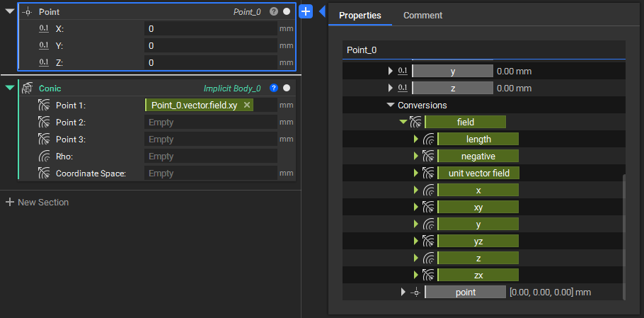Click the Point block help question icon
Screen dimensions: 644x318
point(274,12)
